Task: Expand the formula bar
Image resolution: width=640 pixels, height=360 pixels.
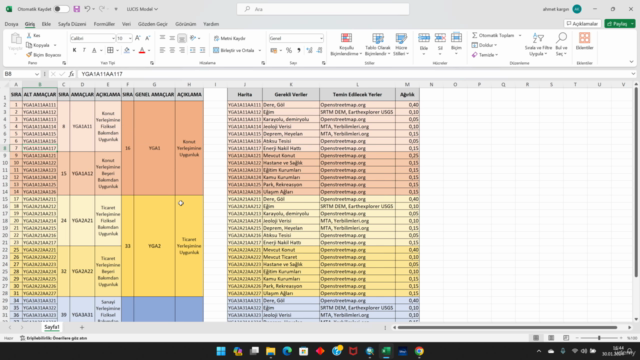Action: (x=633, y=74)
